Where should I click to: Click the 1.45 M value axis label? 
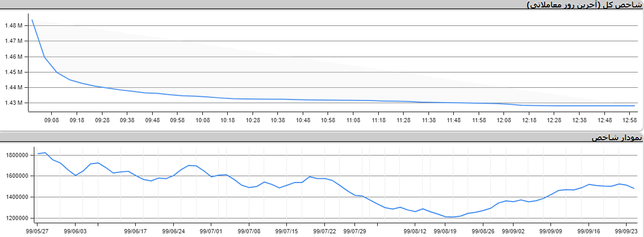(13, 72)
